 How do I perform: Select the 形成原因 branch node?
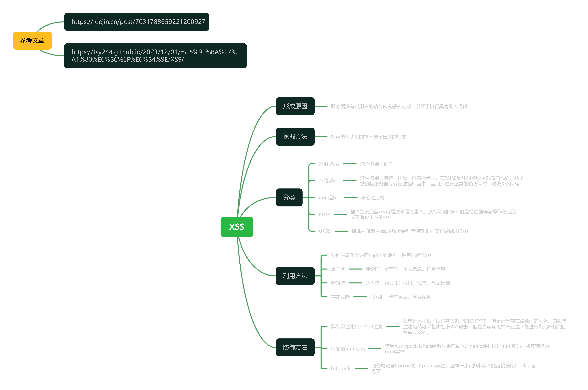coord(295,106)
